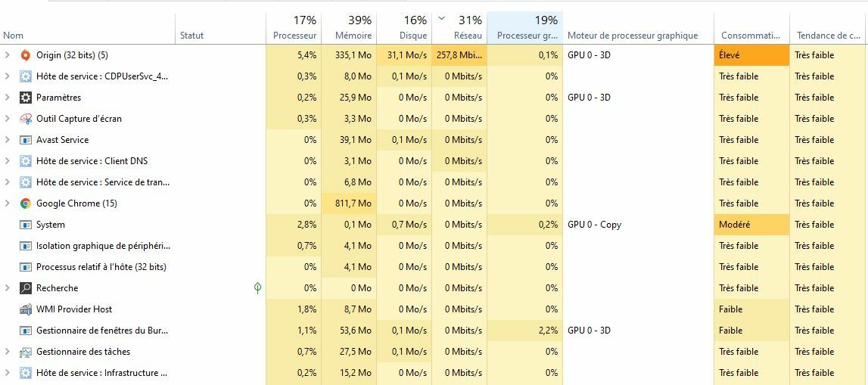Click the Recherche magnifier icon

pyautogui.click(x=25, y=288)
